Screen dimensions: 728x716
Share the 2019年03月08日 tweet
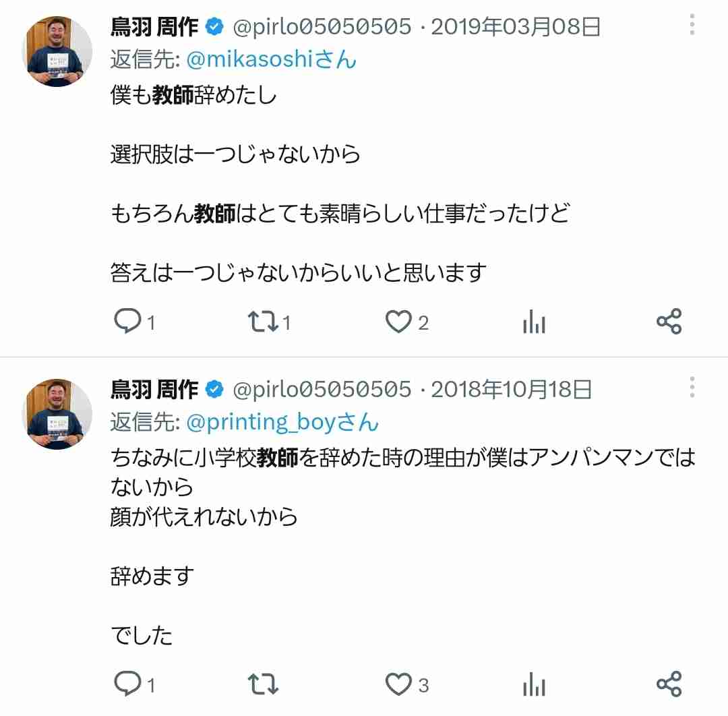669,322
